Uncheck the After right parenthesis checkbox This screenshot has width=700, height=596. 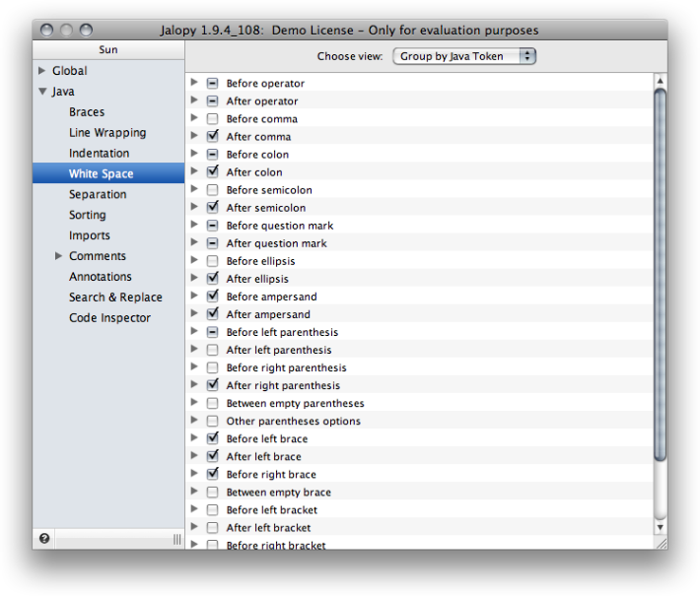pyautogui.click(x=213, y=385)
